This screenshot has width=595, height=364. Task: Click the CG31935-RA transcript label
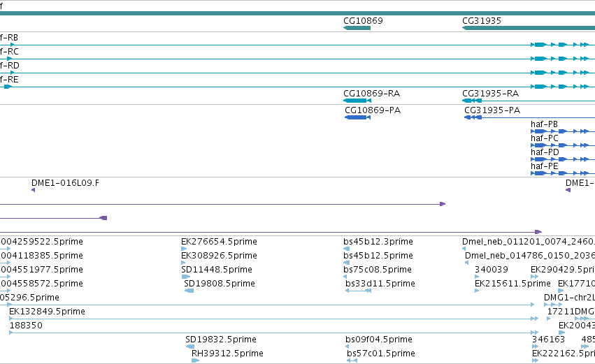[490, 94]
